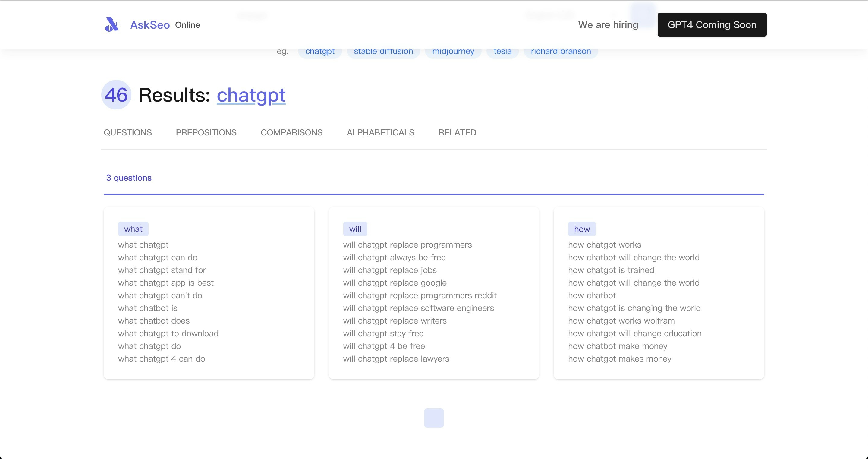Click the AskSeo logo icon

click(112, 25)
